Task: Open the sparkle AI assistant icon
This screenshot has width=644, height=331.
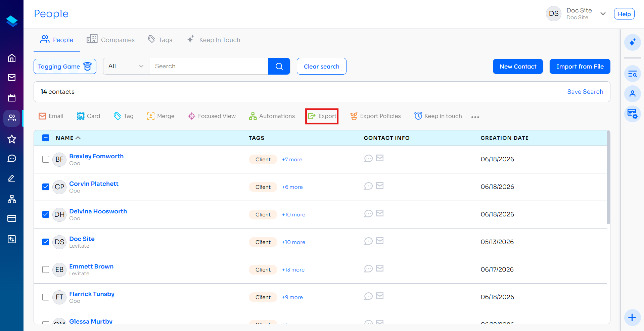Action: tap(632, 42)
